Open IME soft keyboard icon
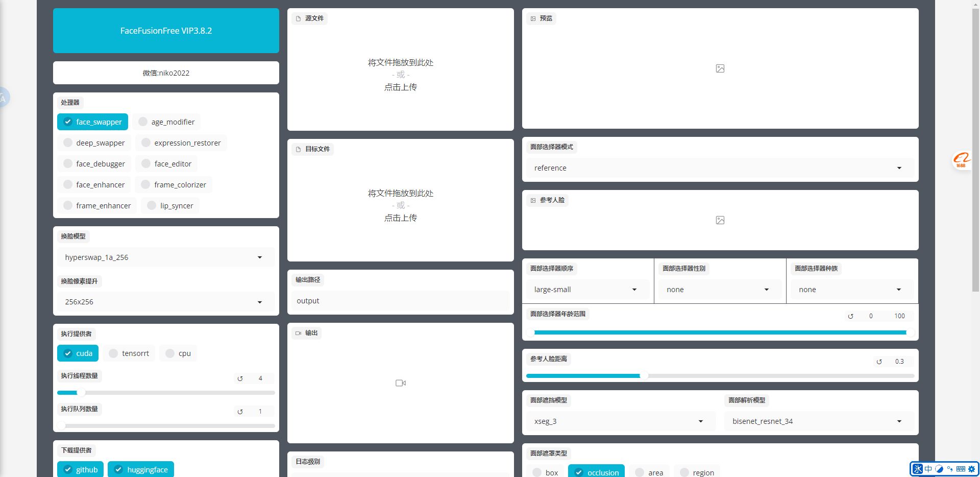Screen dimensions: 980x477 (x=961, y=469)
